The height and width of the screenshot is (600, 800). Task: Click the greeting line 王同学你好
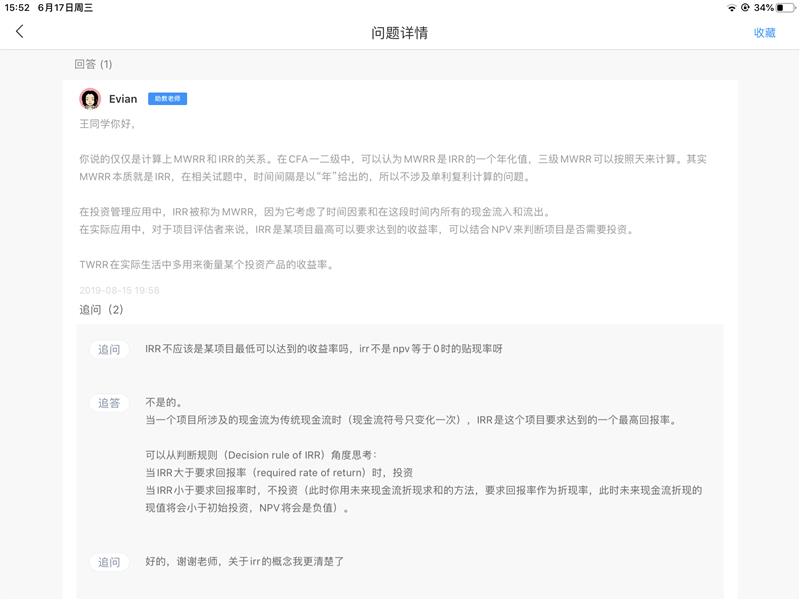pos(106,124)
